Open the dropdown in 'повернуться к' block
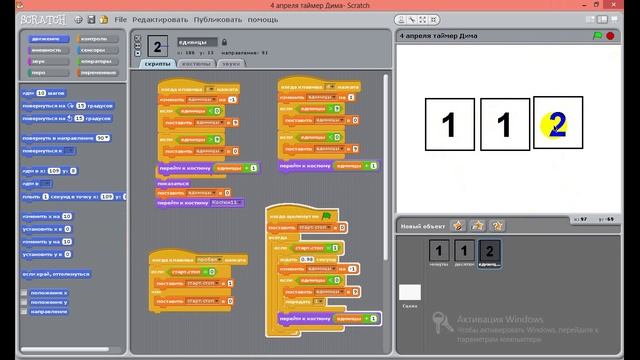Viewport: 640px width, 360px height. point(69,151)
